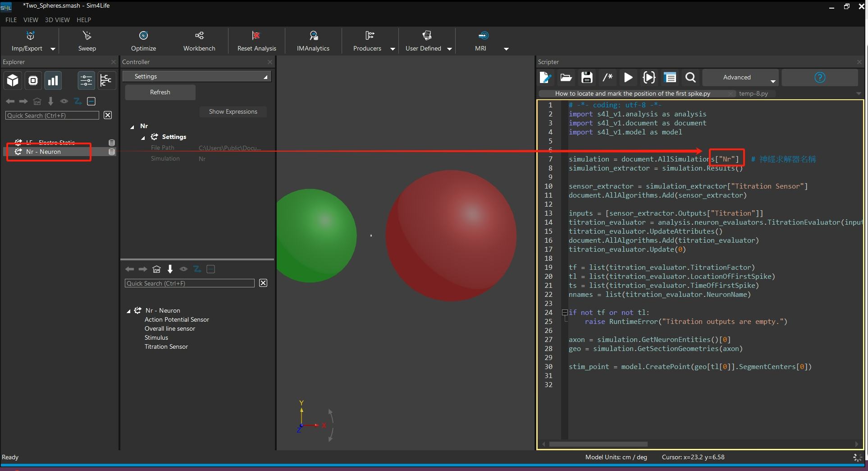Toggle the Explorer visibility eye icon
The height and width of the screenshot is (471, 868).
(64, 102)
